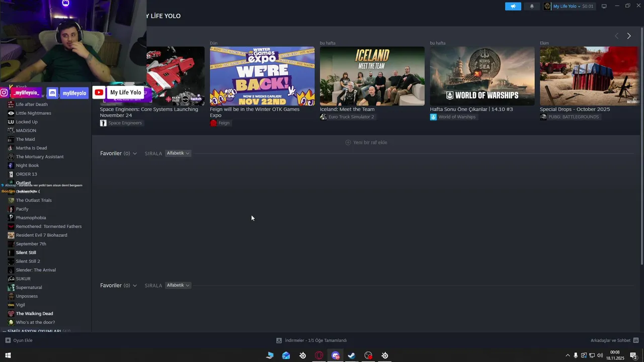Select Night Book in library list
The height and width of the screenshot is (362, 644).
[27, 165]
